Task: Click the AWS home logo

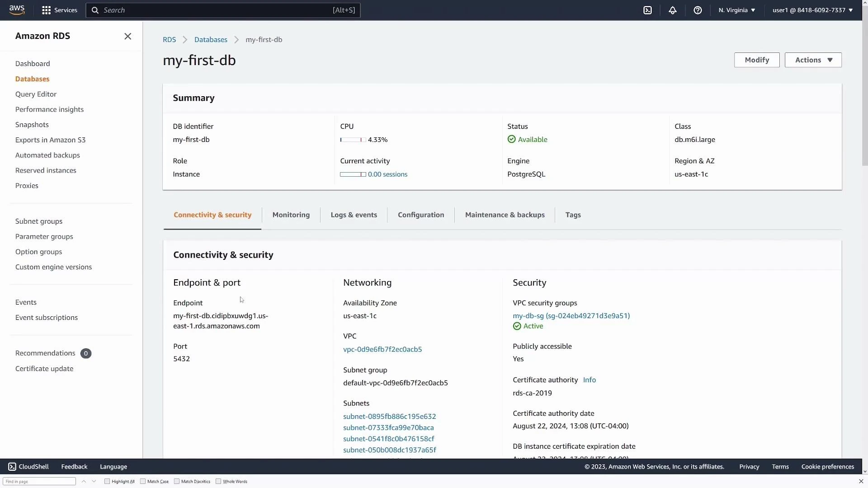Action: [x=17, y=10]
